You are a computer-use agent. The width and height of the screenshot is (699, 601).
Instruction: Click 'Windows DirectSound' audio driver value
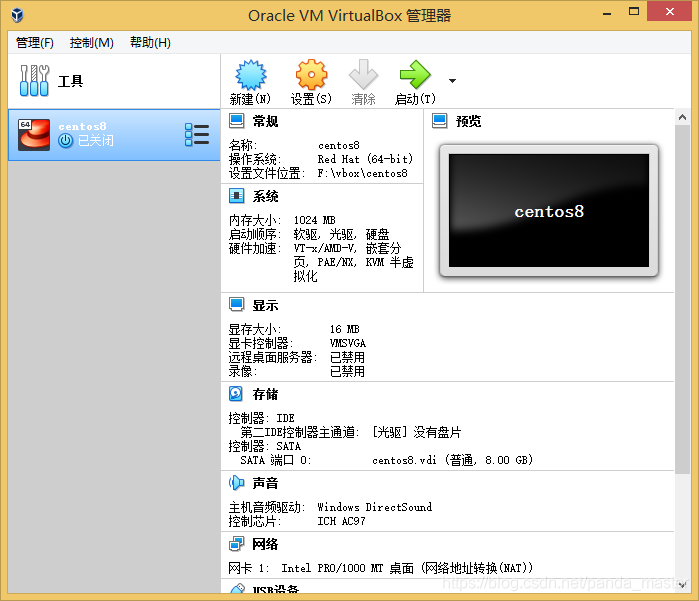[x=374, y=507]
